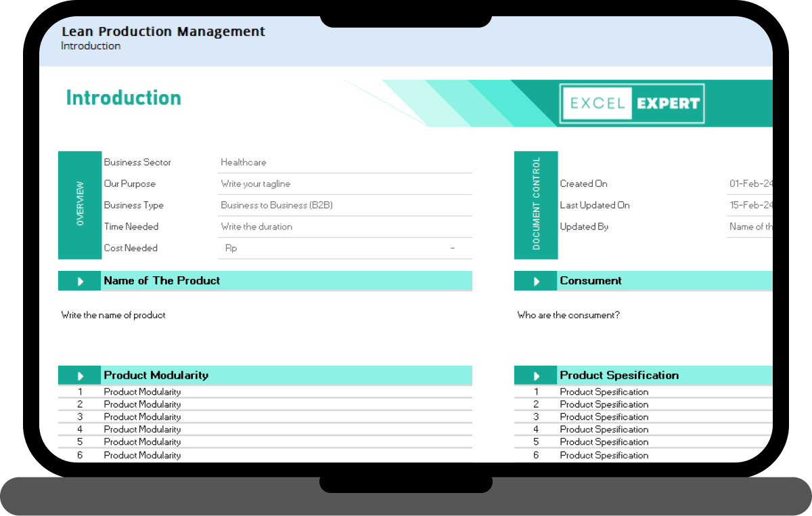Click the 'Who are the consument?' text
The height and width of the screenshot is (516, 812).
[568, 315]
